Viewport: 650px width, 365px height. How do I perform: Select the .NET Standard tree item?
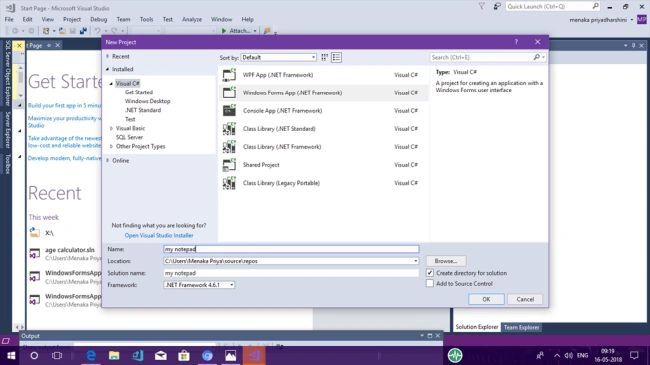(x=143, y=110)
